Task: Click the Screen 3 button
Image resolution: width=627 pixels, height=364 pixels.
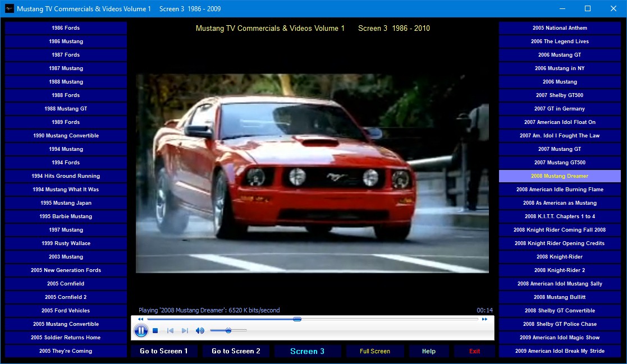Action: point(307,351)
